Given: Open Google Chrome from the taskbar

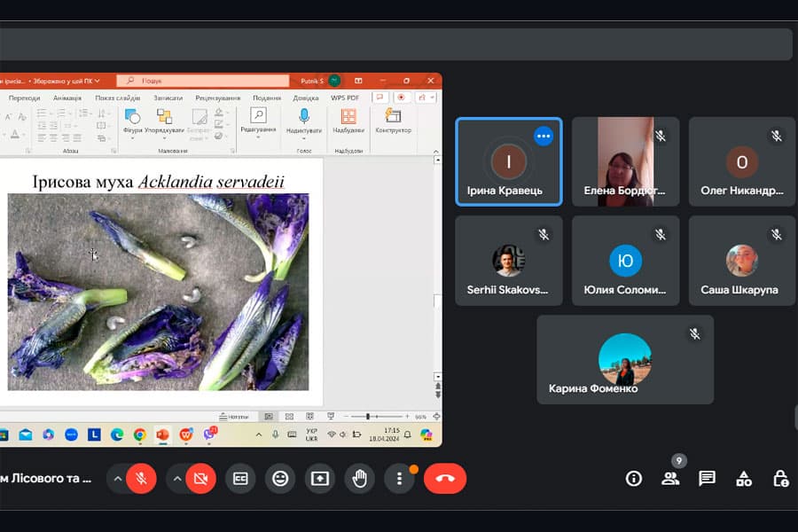Looking at the screenshot, I should (x=139, y=434).
